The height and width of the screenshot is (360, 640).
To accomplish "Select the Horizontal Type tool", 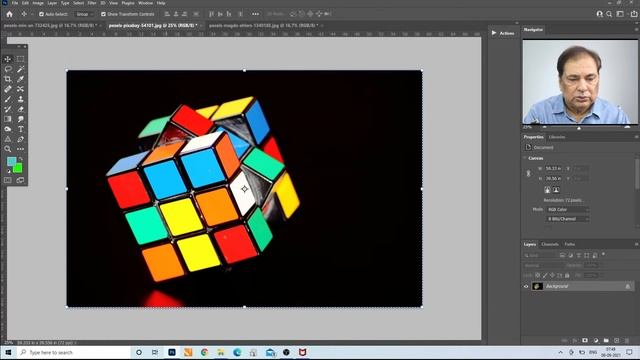I will (20, 129).
